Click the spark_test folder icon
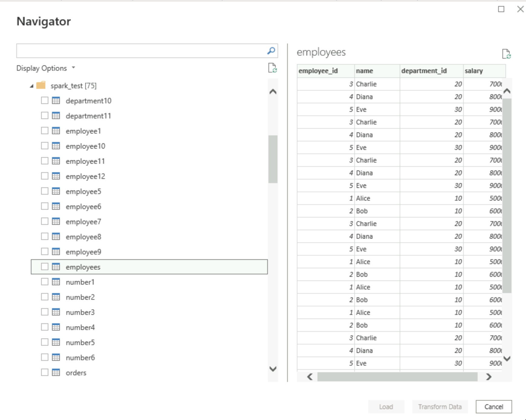 [x=41, y=86]
